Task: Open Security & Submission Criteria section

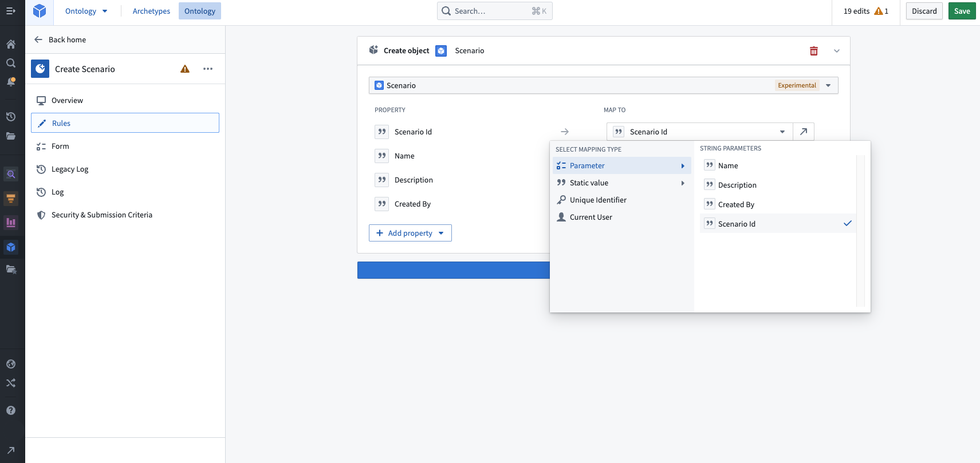Action: pyautogui.click(x=125, y=215)
